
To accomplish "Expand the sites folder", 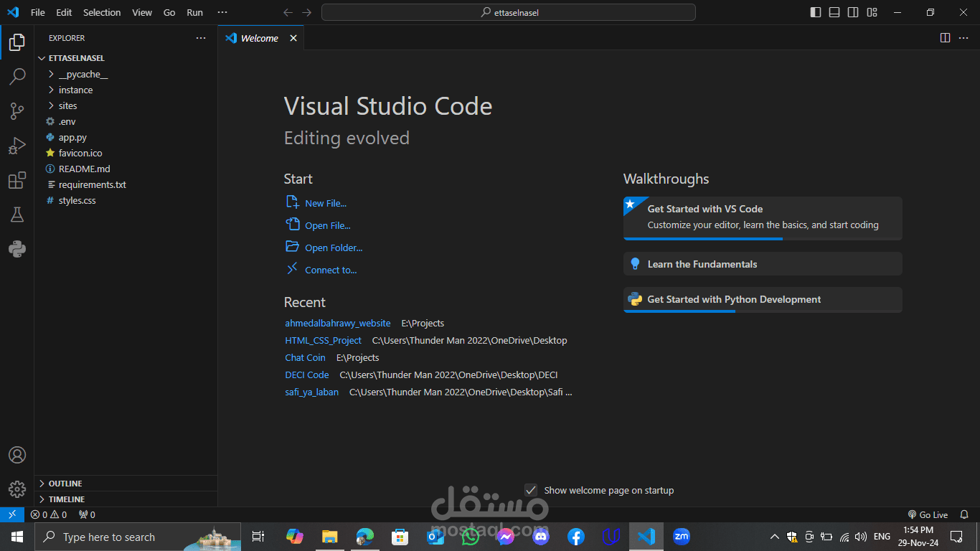I will click(x=126, y=105).
